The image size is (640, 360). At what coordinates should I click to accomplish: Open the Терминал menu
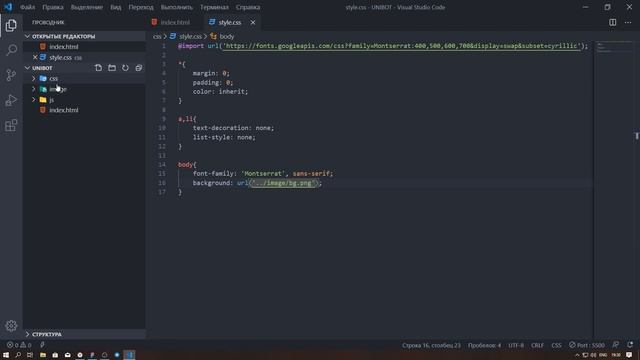click(214, 7)
